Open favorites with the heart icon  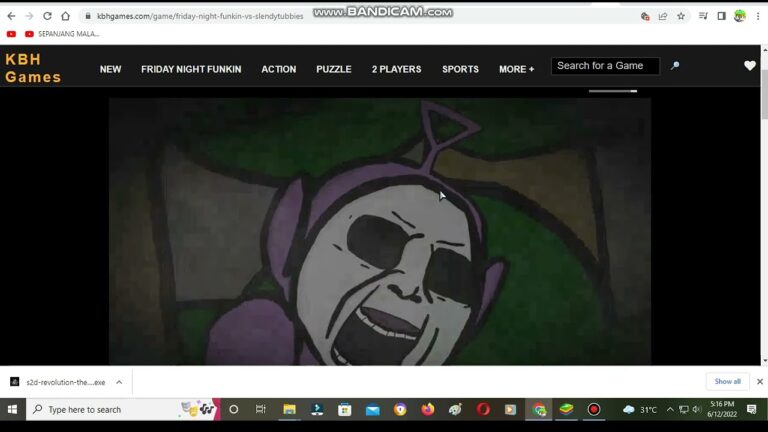click(749, 66)
